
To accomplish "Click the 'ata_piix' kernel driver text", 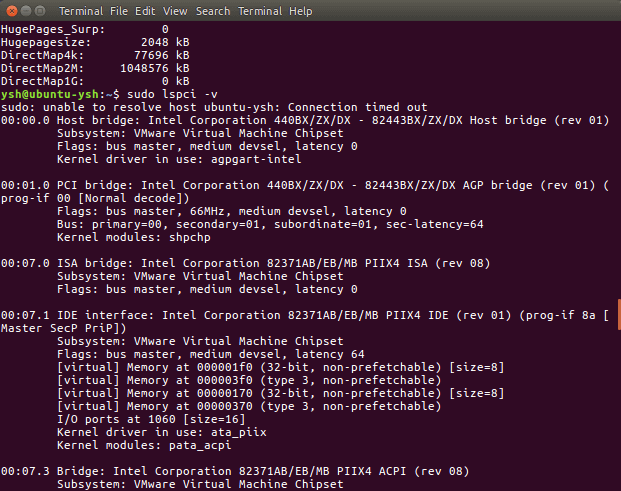I will click(238, 432).
